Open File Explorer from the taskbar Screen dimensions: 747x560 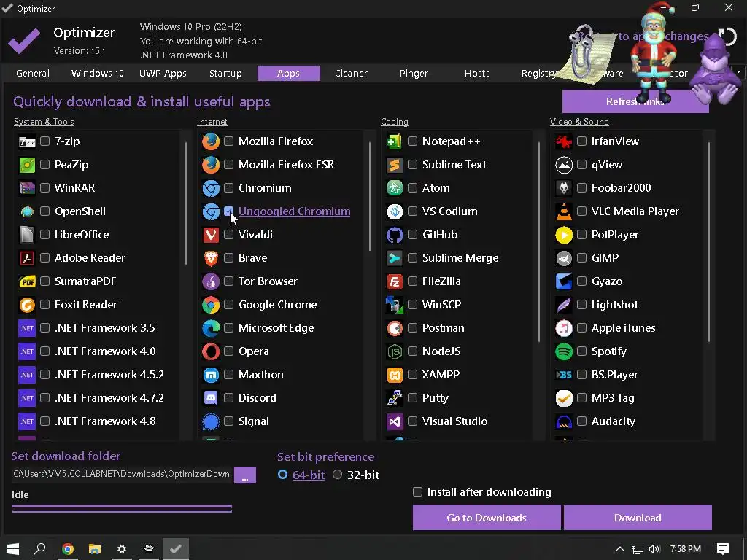tap(95, 548)
